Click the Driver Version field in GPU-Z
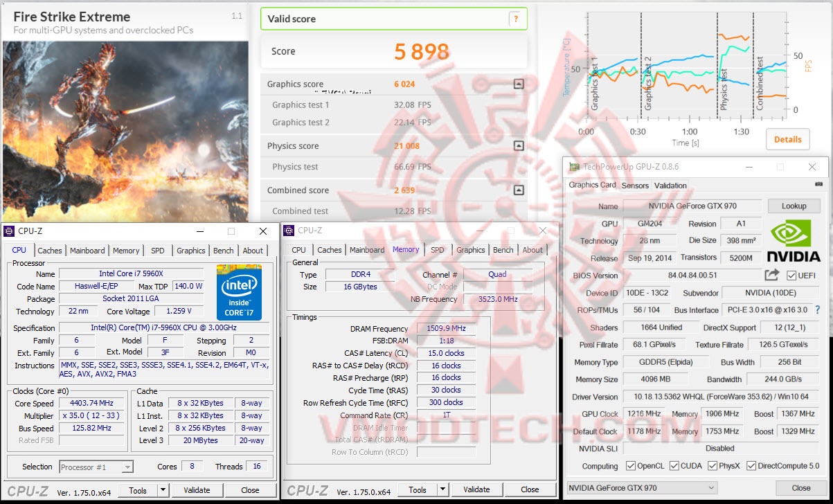The image size is (833, 504). tap(720, 397)
